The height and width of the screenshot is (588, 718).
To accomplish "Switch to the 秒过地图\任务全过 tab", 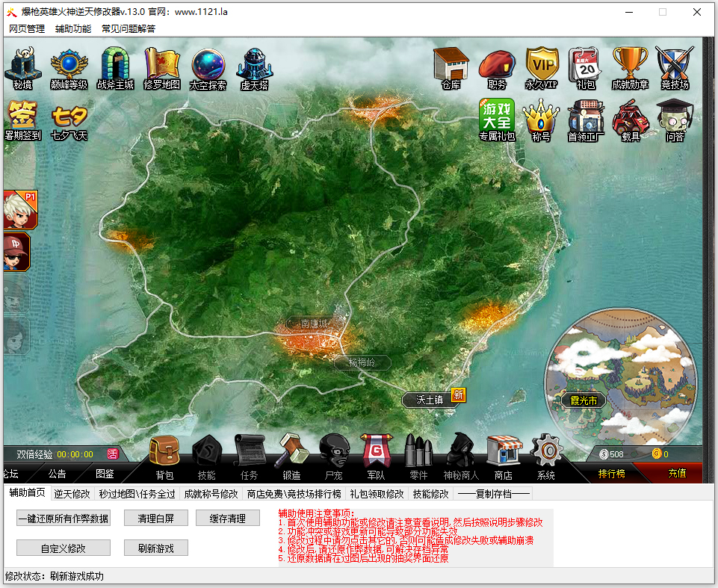I will [137, 494].
